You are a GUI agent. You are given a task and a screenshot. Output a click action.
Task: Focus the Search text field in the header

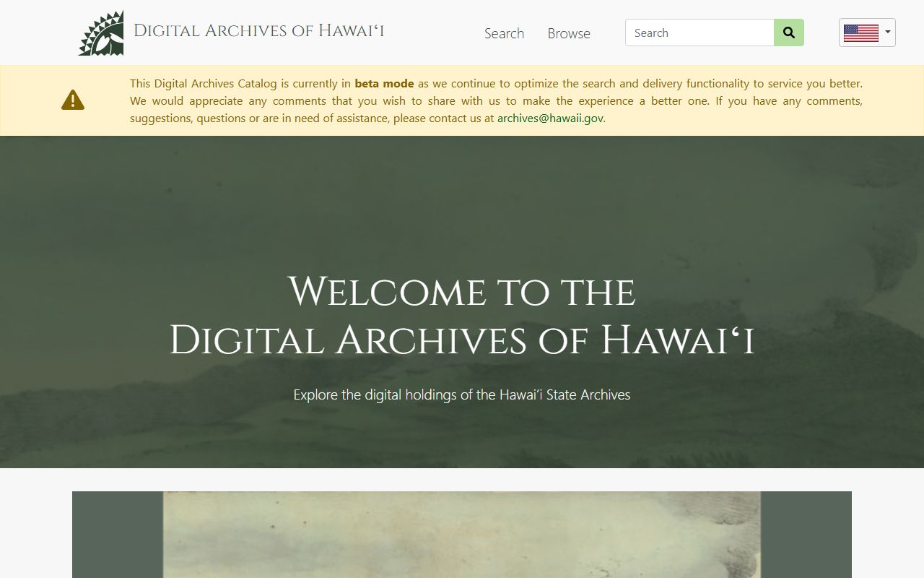tap(699, 33)
